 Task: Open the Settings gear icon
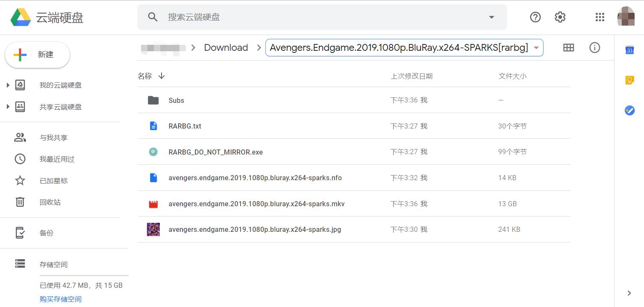point(560,17)
